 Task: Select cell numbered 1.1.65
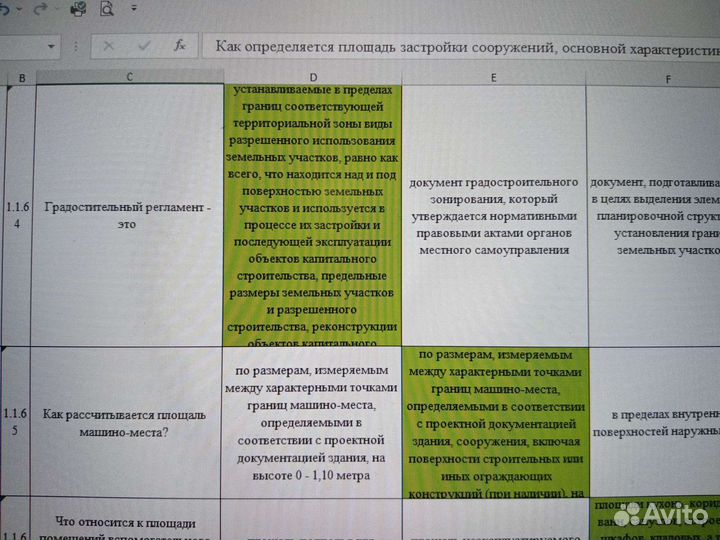15,422
